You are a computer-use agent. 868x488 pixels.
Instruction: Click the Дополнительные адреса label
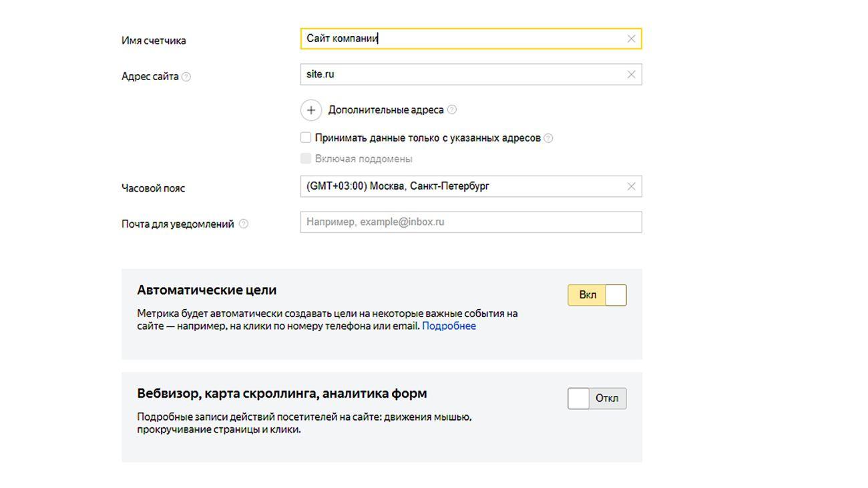[x=386, y=109]
